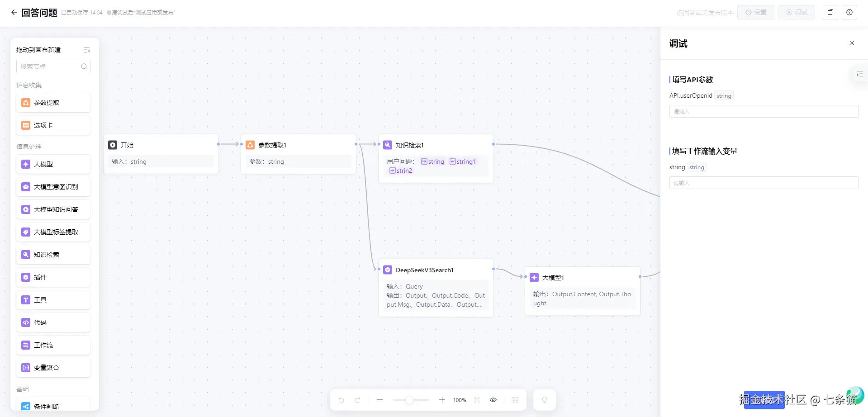868x417 pixels.
Task: Click the minus zoom-out icon
Action: pos(379,400)
